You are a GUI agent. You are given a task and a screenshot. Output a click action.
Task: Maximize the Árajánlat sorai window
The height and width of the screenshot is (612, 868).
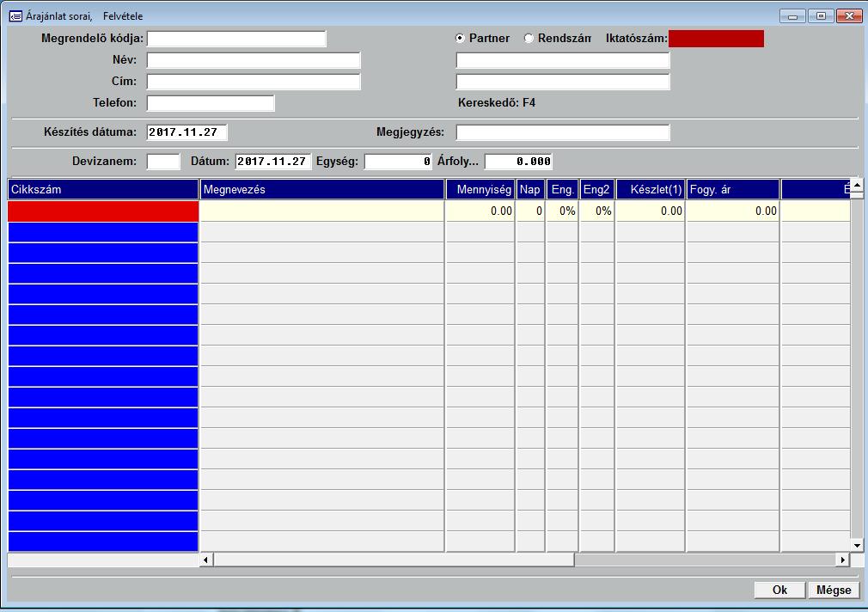[821, 16]
